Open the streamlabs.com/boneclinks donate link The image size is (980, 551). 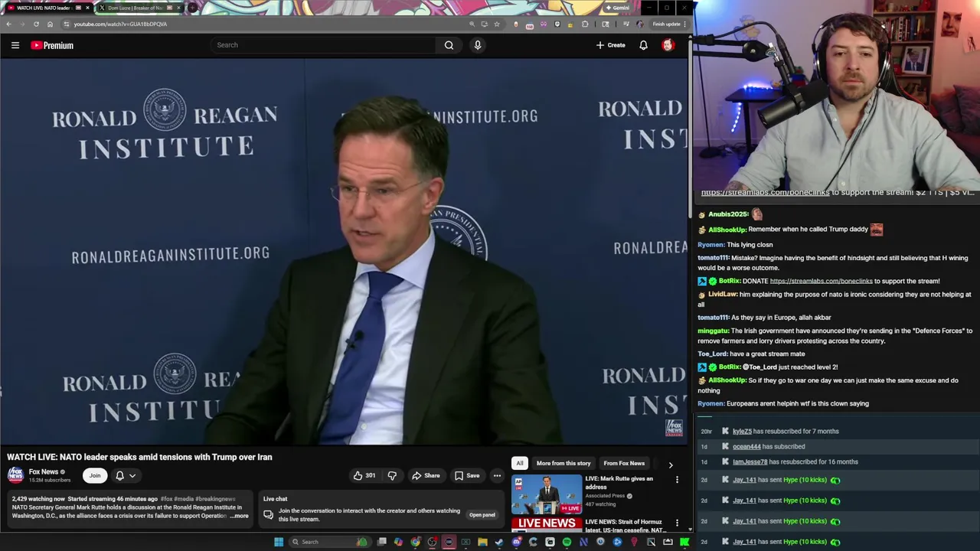(821, 281)
